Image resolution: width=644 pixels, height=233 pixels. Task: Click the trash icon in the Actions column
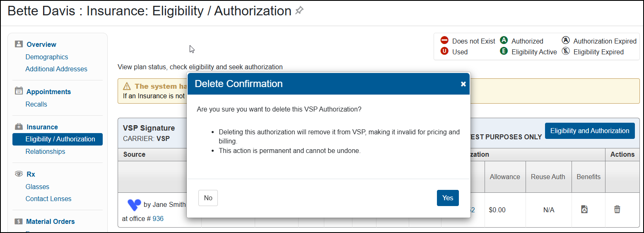pyautogui.click(x=617, y=209)
